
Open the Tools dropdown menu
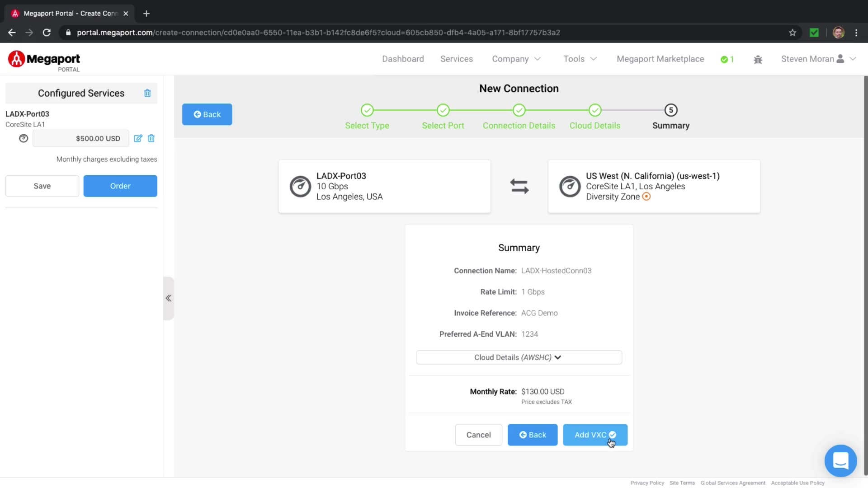[x=580, y=59]
